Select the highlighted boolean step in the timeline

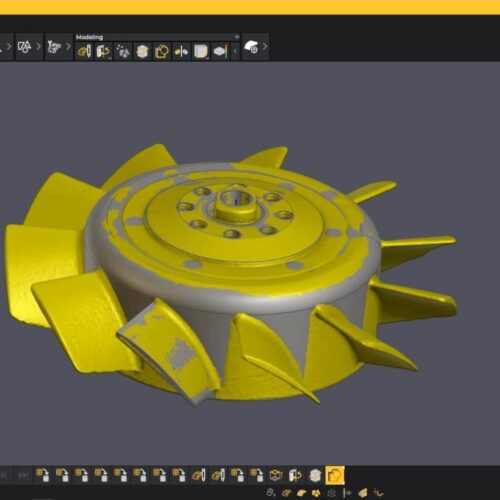pyautogui.click(x=335, y=475)
